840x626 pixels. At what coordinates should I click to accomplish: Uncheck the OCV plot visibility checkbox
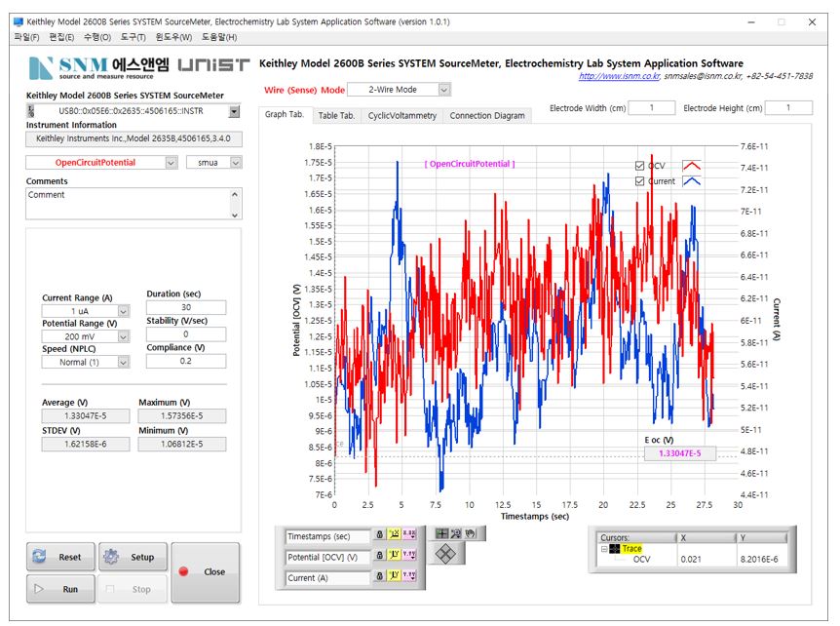click(x=639, y=166)
